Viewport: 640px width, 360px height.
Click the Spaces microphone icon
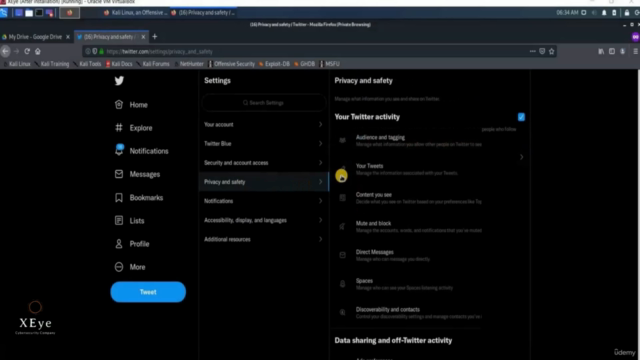tap(342, 284)
